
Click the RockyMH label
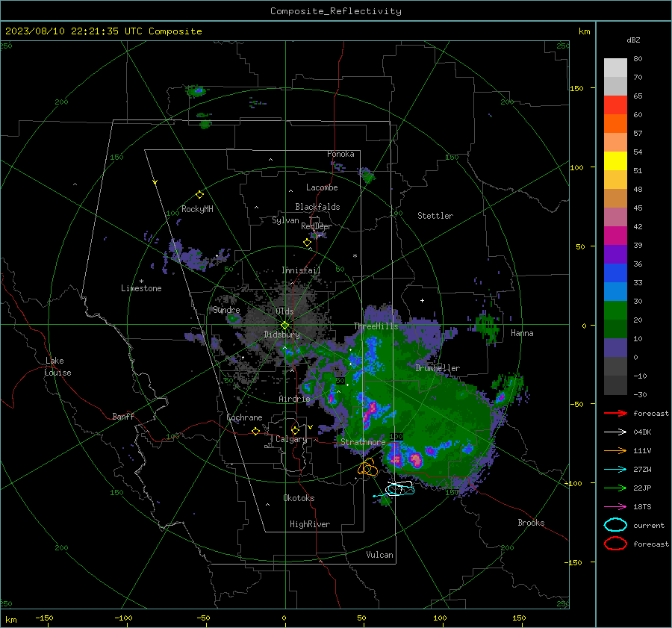click(x=197, y=209)
